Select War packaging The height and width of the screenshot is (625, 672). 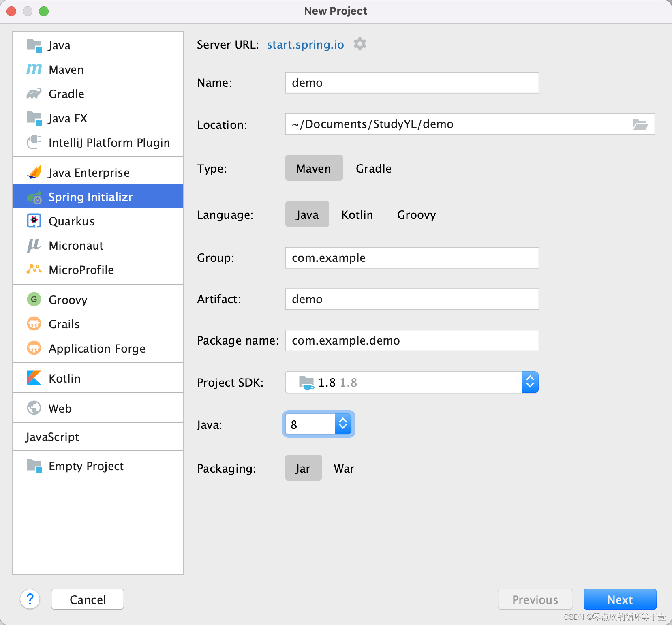[344, 468]
